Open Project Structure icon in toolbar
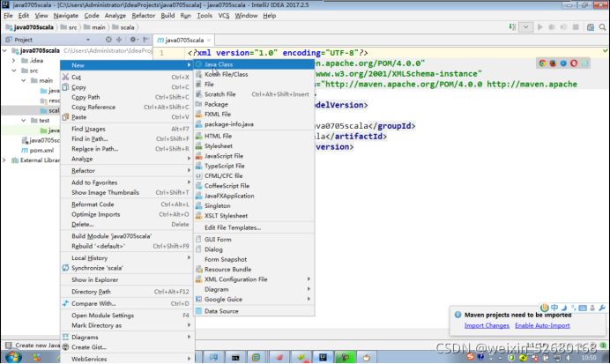 [x=591, y=27]
